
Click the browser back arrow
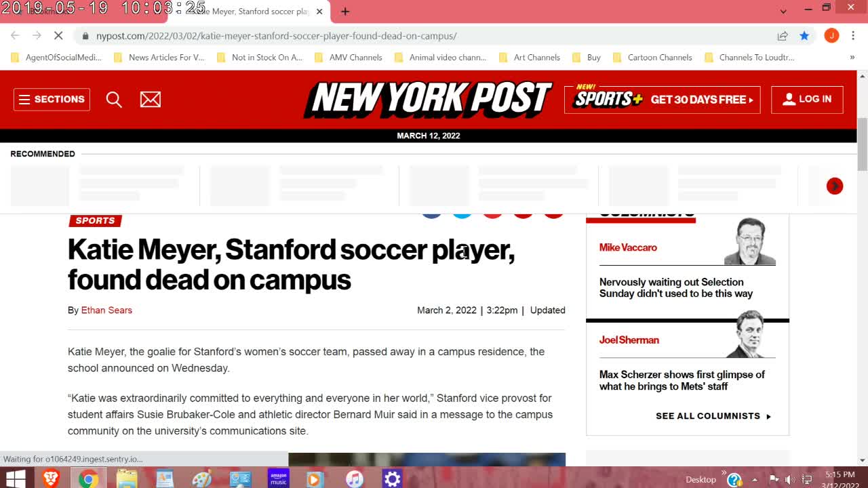[x=15, y=35]
